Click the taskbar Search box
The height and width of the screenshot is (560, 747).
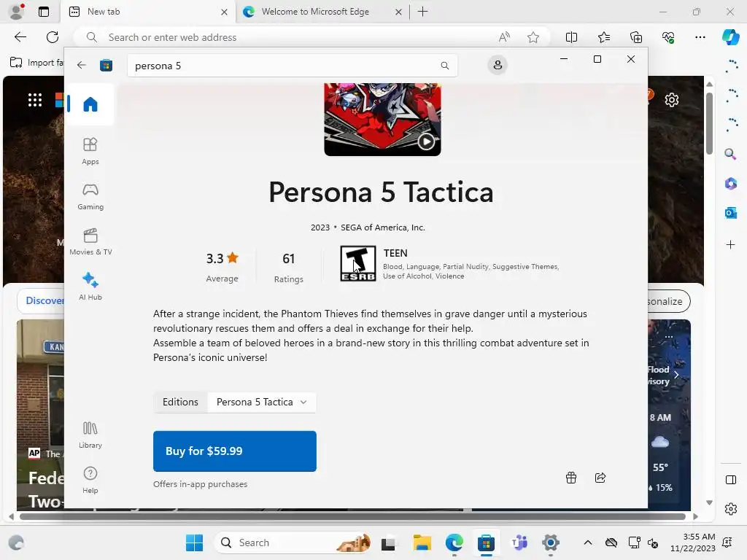pos(293,542)
